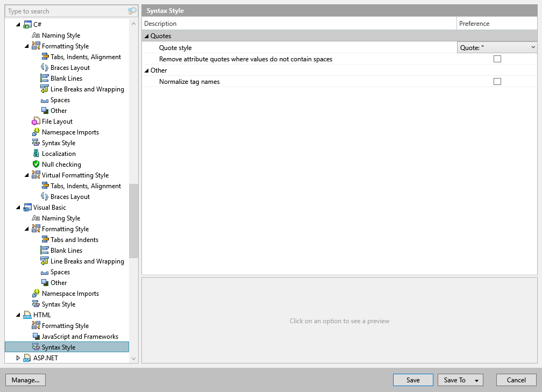Click the search magnifier icon
Screen dimensions: 542x392
pos(132,11)
